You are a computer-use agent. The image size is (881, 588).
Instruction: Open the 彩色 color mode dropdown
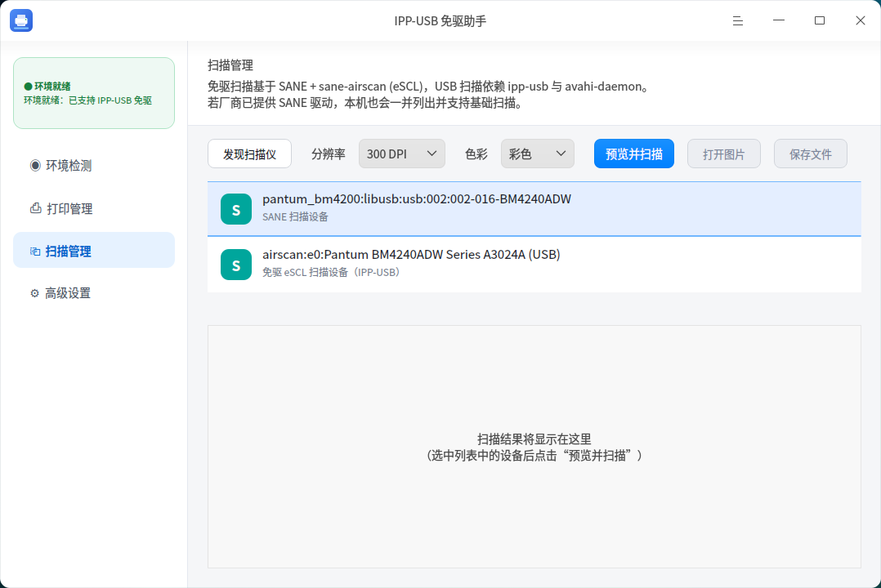[x=537, y=154]
